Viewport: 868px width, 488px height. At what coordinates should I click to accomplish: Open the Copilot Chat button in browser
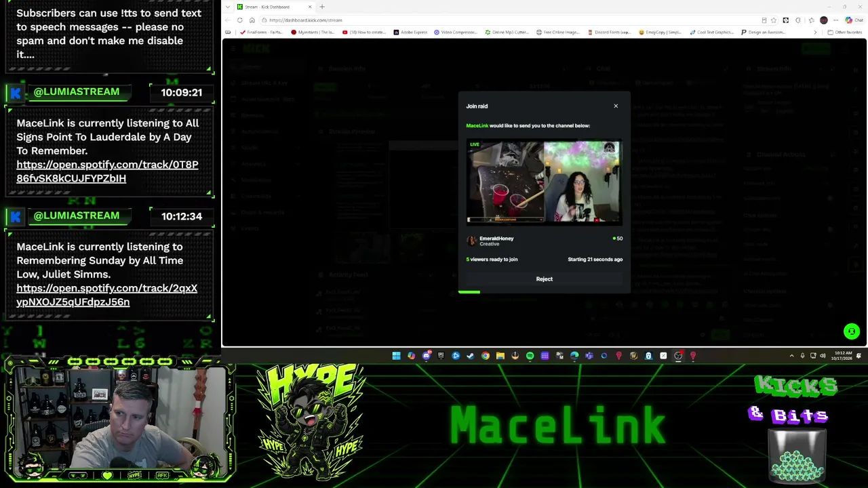pos(853,20)
